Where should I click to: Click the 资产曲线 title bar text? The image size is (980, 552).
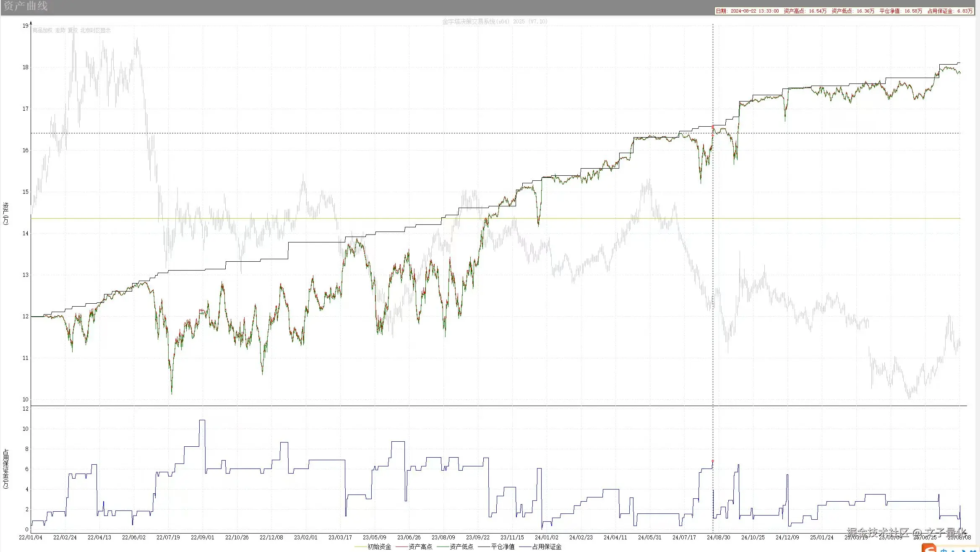coord(25,6)
